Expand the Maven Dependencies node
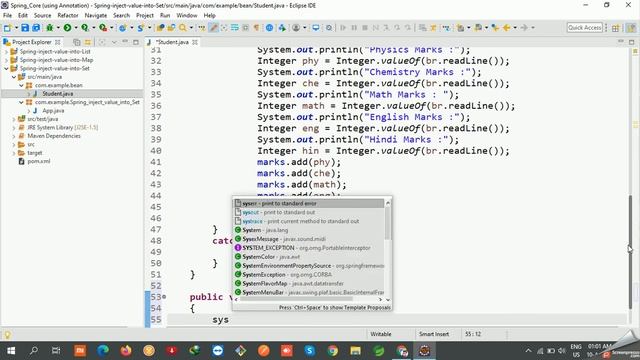Viewport: 640px width, 360px height. click(14, 136)
